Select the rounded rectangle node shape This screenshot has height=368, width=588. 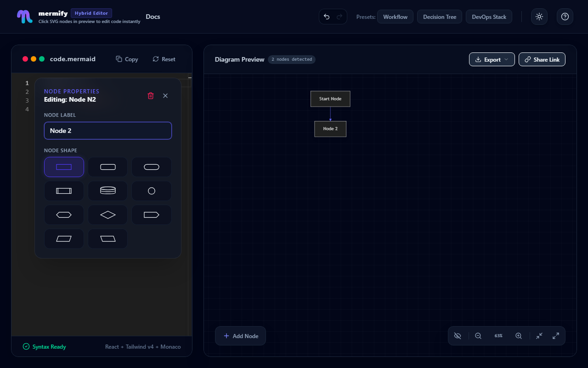click(x=108, y=167)
